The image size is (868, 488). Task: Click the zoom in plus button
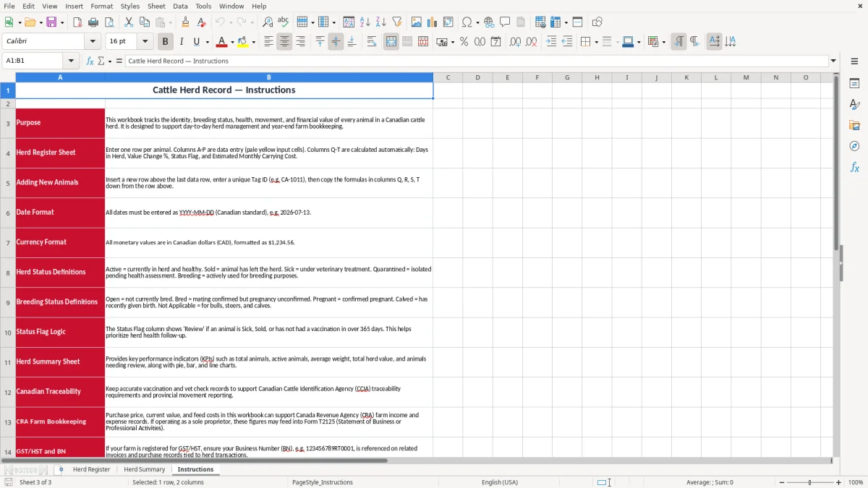tap(839, 482)
